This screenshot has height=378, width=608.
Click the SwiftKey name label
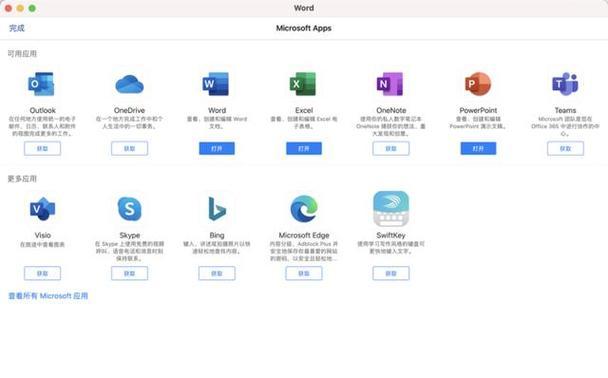point(391,235)
